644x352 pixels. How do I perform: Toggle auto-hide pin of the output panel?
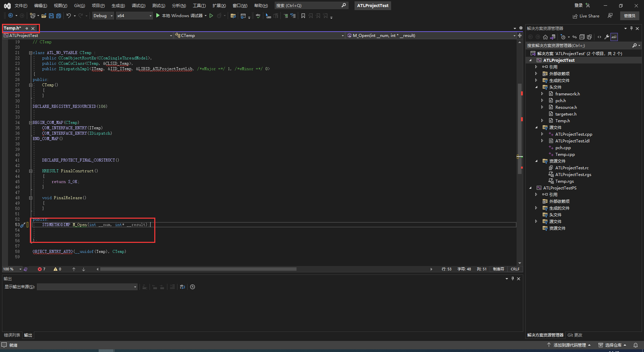pos(513,278)
